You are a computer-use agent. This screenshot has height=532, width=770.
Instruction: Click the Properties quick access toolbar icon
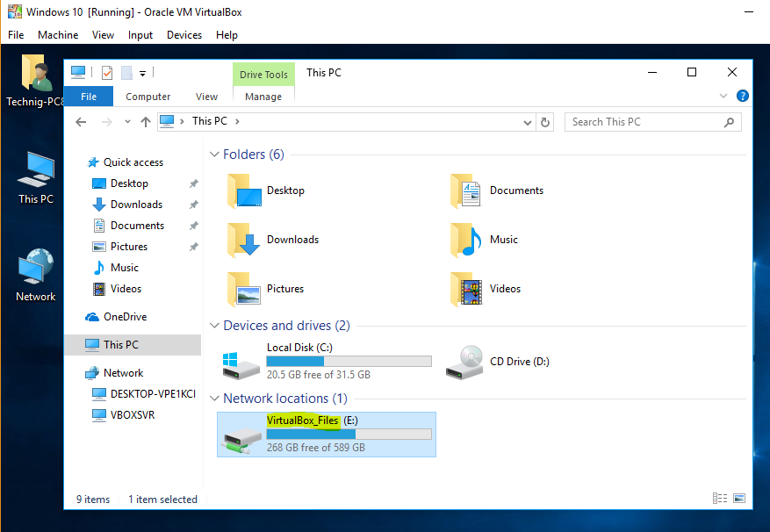pos(107,73)
